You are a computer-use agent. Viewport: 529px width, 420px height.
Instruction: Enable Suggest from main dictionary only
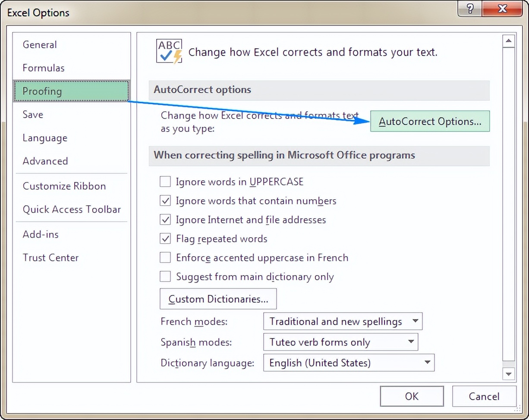coord(165,276)
